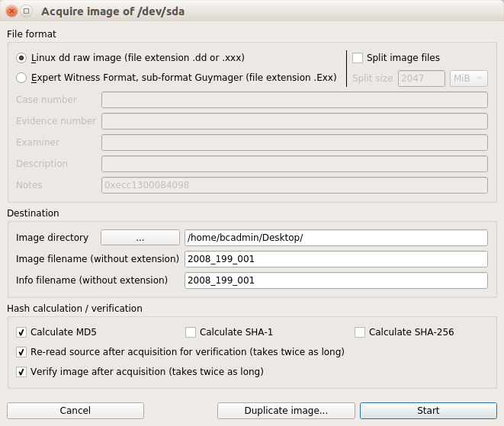Enable Calculate SHA-1 hash
This screenshot has height=426, width=504.
(191, 332)
